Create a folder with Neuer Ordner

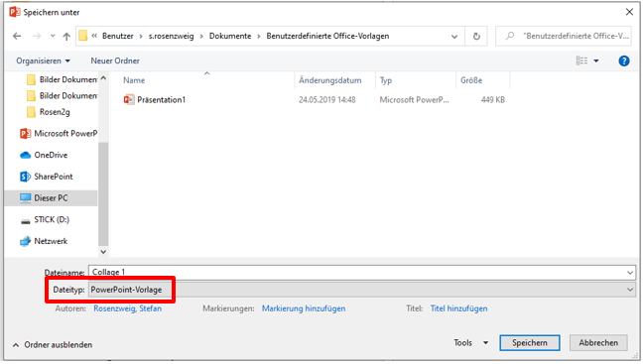pos(115,61)
